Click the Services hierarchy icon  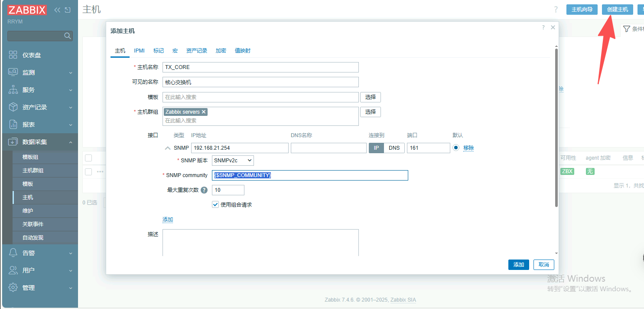tap(13, 90)
